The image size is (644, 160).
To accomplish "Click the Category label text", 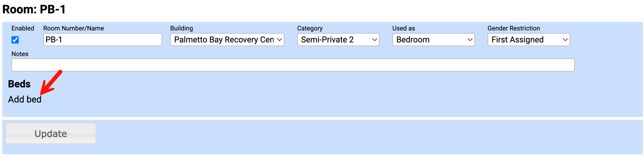I will 310,28.
